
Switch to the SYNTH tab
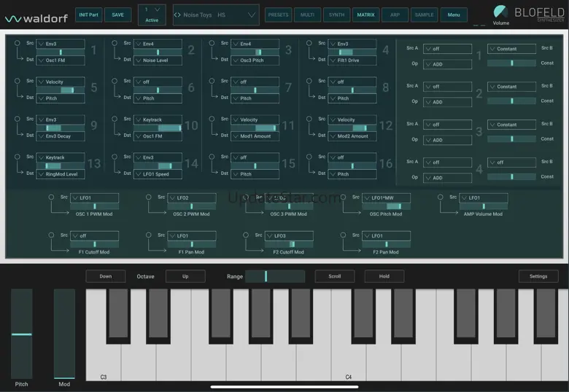[337, 15]
